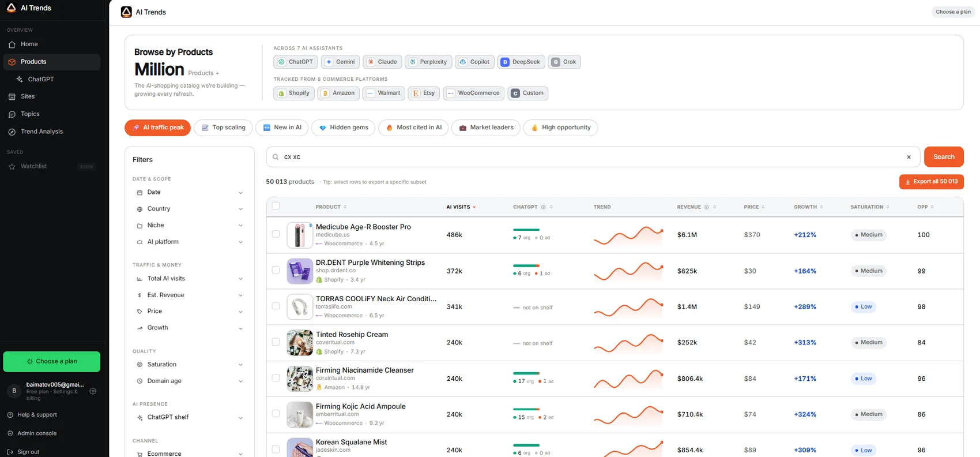Select the Market leaders tab
The width and height of the screenshot is (980, 457).
(x=486, y=128)
